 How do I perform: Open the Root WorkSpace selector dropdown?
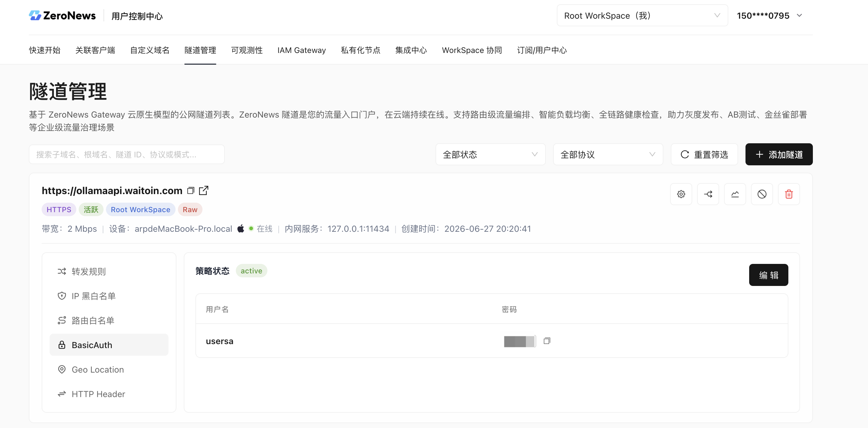642,16
